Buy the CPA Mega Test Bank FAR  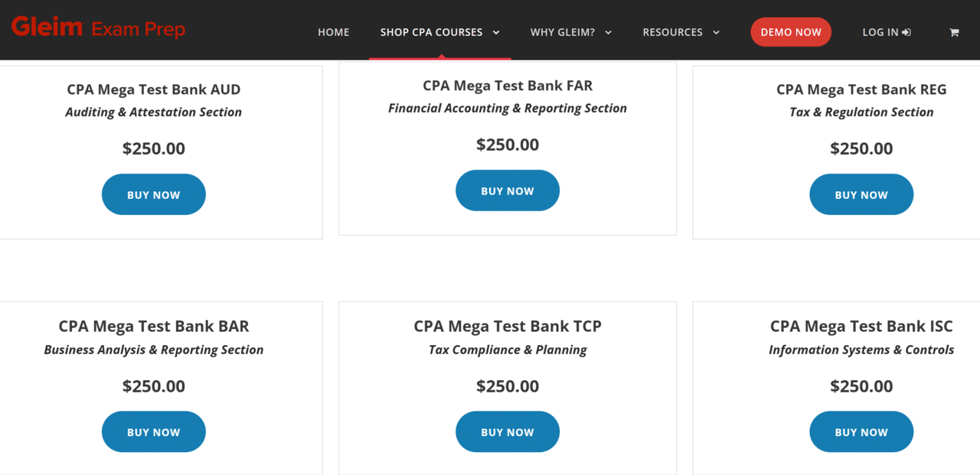tap(508, 190)
